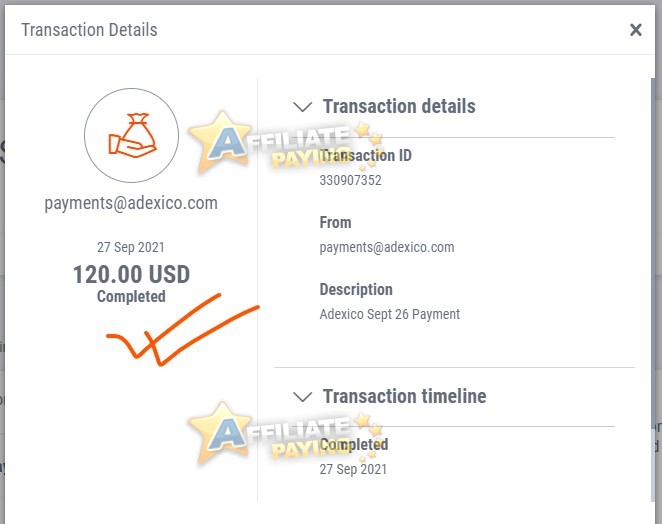Click the Transaction Details dialog title
The height and width of the screenshot is (524, 662).
[90, 30]
